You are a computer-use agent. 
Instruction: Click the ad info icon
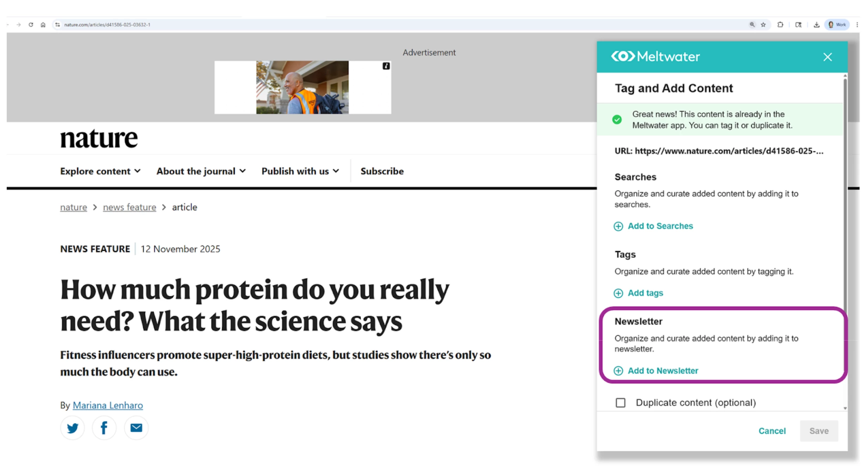click(x=386, y=66)
